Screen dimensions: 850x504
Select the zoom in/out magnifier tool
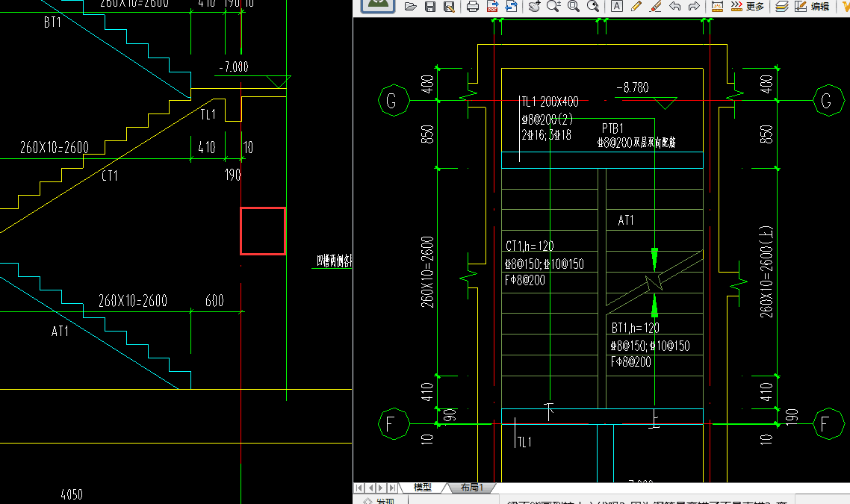pos(553,7)
